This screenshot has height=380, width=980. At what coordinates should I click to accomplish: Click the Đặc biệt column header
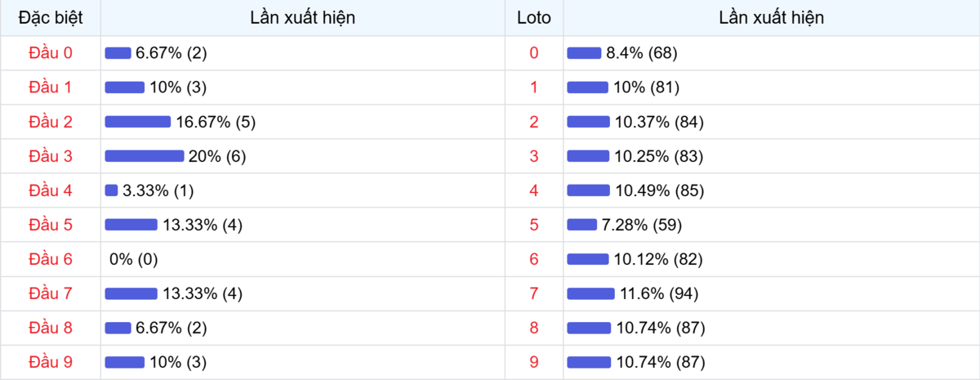tap(51, 17)
